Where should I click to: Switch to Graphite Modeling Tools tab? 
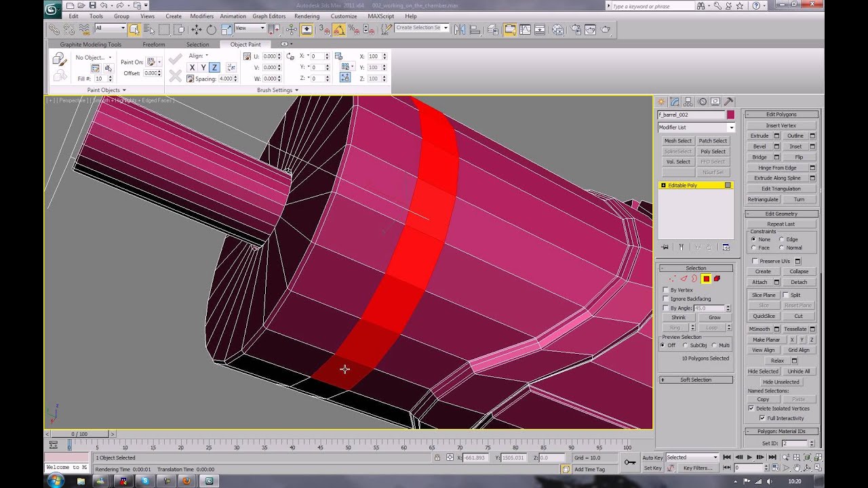click(x=91, y=45)
